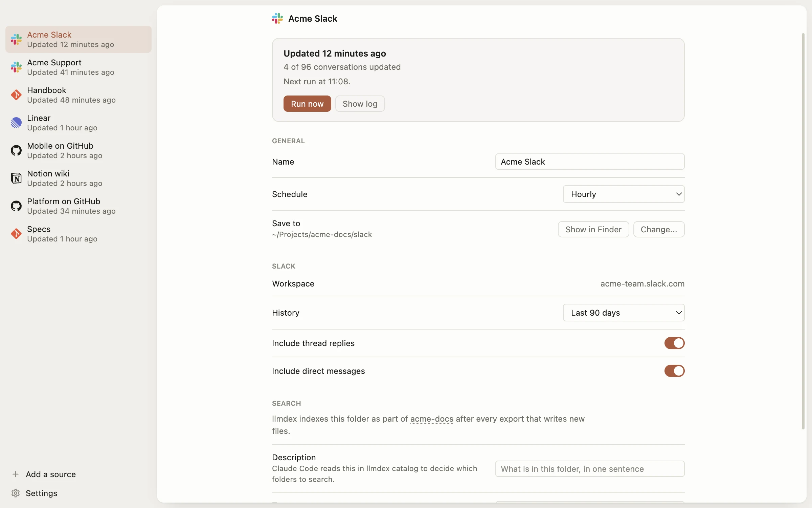This screenshot has width=812, height=508.
Task: Click 'Next run at 11:08.' text
Action: click(317, 81)
